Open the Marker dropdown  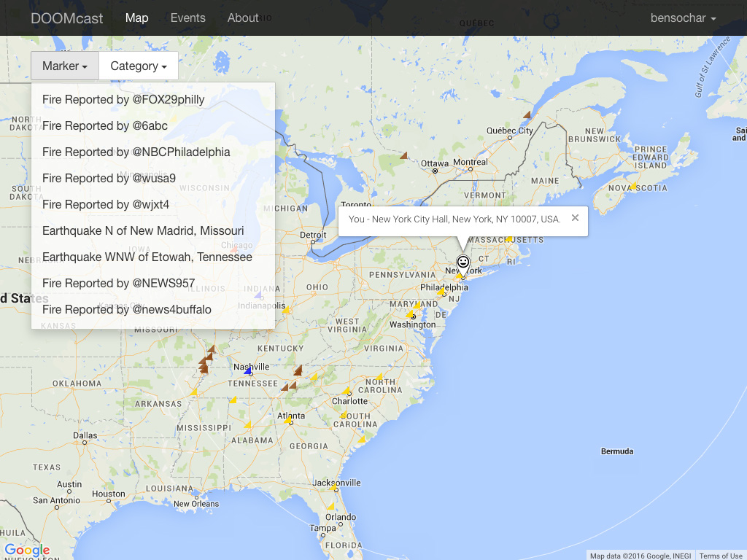tap(65, 66)
